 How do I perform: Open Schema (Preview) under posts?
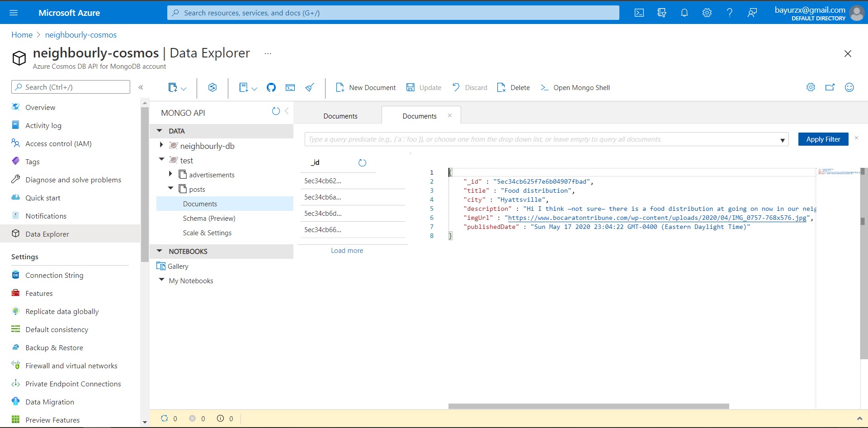[209, 218]
